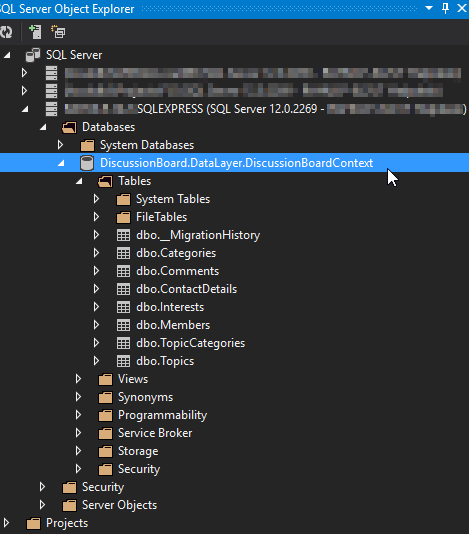
Task: Click the DiscussionBoardContext database cylinder icon
Action: click(87, 163)
